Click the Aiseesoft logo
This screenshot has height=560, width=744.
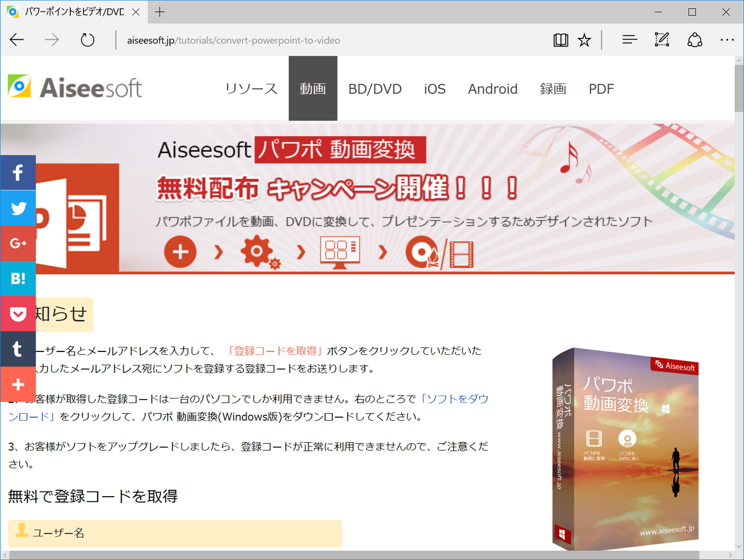74,87
